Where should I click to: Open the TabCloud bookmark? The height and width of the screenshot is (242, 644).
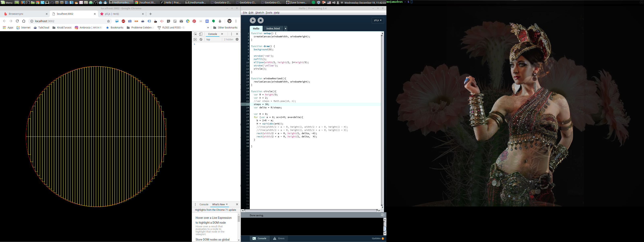(41, 28)
